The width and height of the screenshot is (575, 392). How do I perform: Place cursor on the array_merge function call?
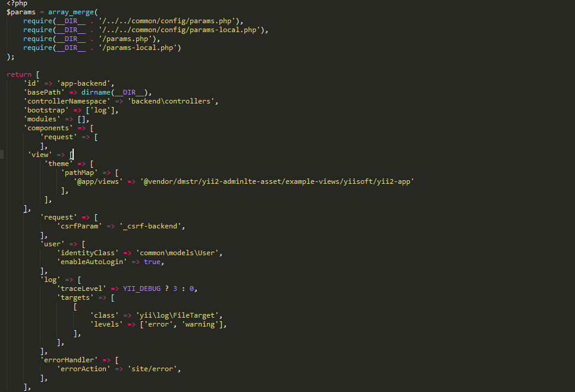click(71, 11)
